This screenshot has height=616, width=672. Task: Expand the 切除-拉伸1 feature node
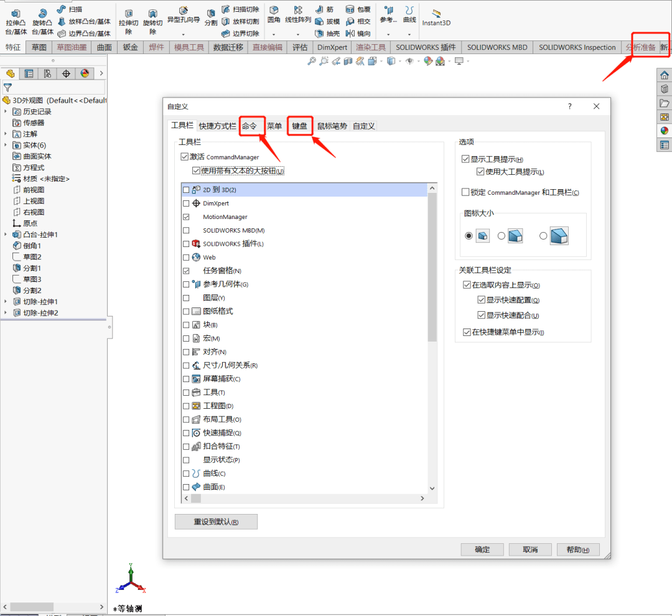6,301
